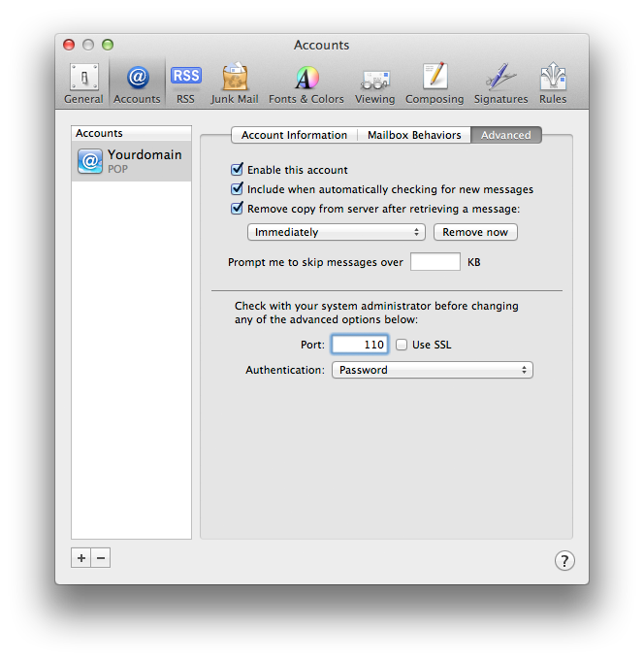Viewport: 644px width, 661px height.
Task: Switch to the Account Information tab
Action: pos(294,135)
